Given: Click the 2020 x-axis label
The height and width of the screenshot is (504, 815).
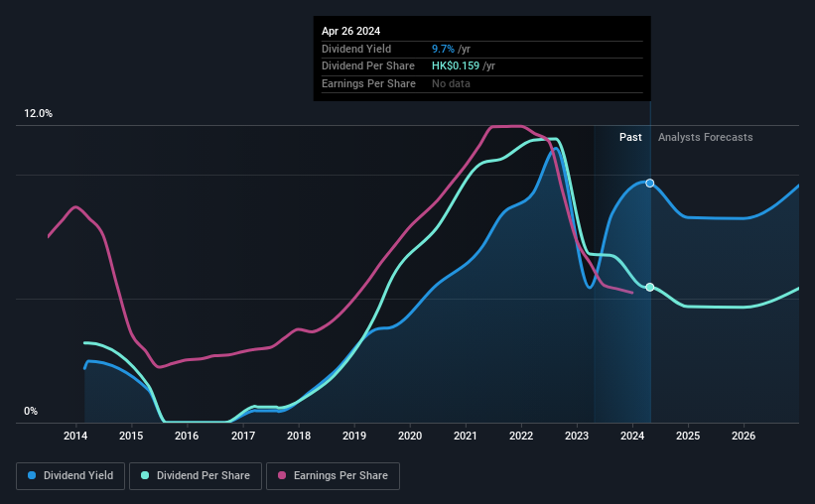Looking at the screenshot, I should click(x=410, y=436).
